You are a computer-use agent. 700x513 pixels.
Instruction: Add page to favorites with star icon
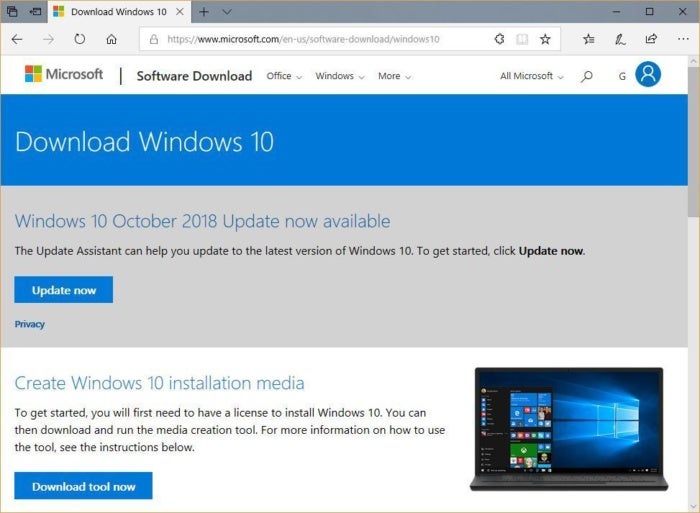pyautogui.click(x=545, y=39)
